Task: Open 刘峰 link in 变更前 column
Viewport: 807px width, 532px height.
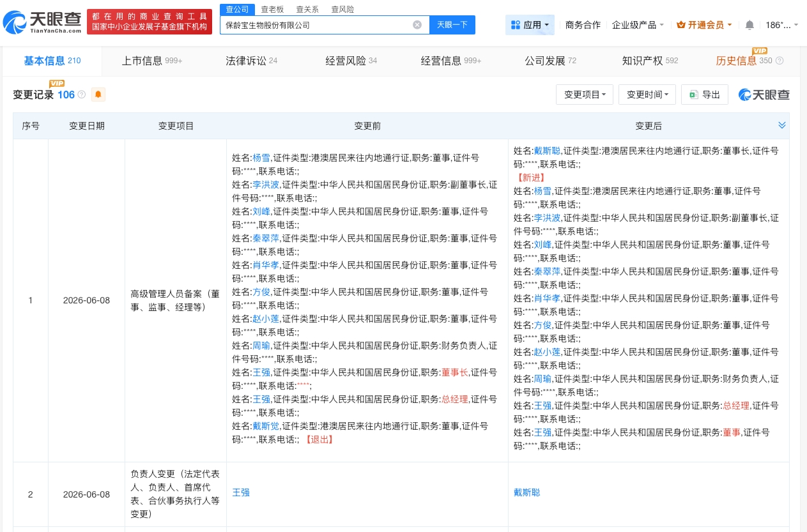Action: 261,211
